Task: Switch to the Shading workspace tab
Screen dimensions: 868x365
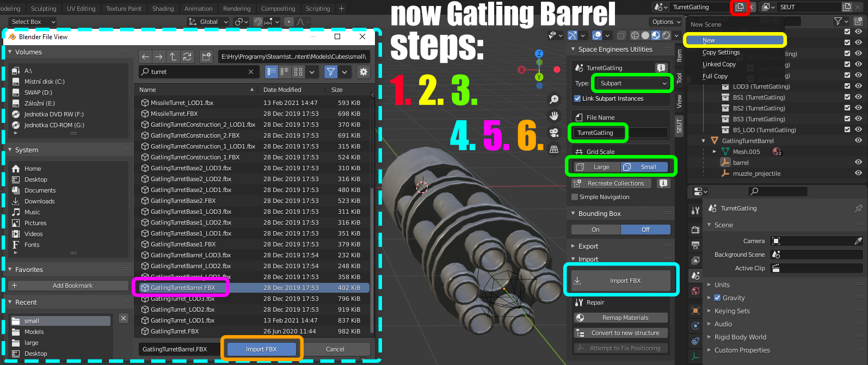Action: point(163,9)
